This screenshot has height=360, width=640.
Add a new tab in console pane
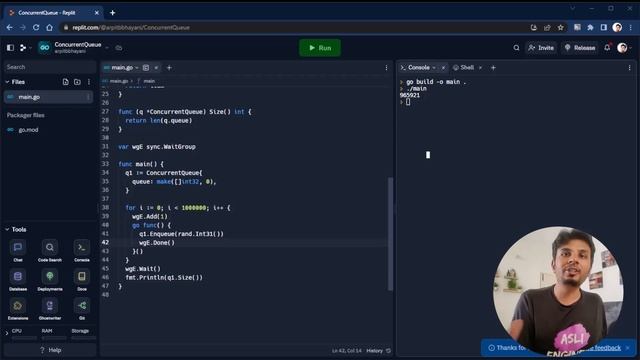tap(493, 68)
